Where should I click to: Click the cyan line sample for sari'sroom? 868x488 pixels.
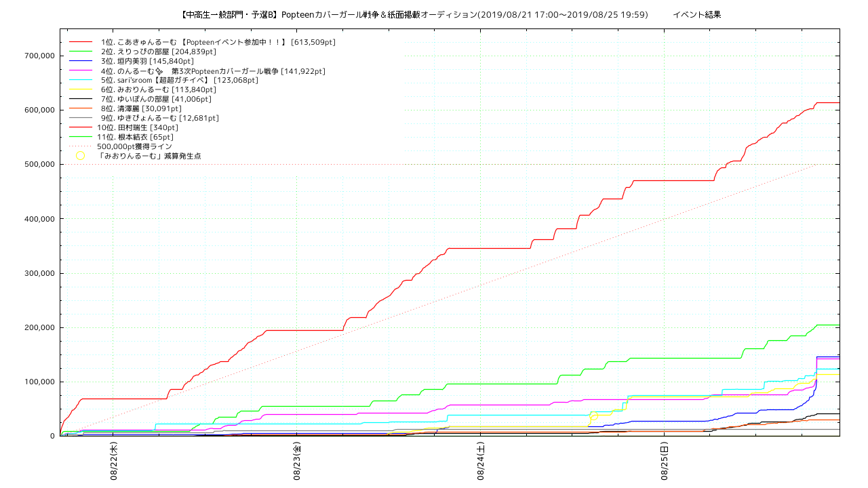pyautogui.click(x=80, y=80)
